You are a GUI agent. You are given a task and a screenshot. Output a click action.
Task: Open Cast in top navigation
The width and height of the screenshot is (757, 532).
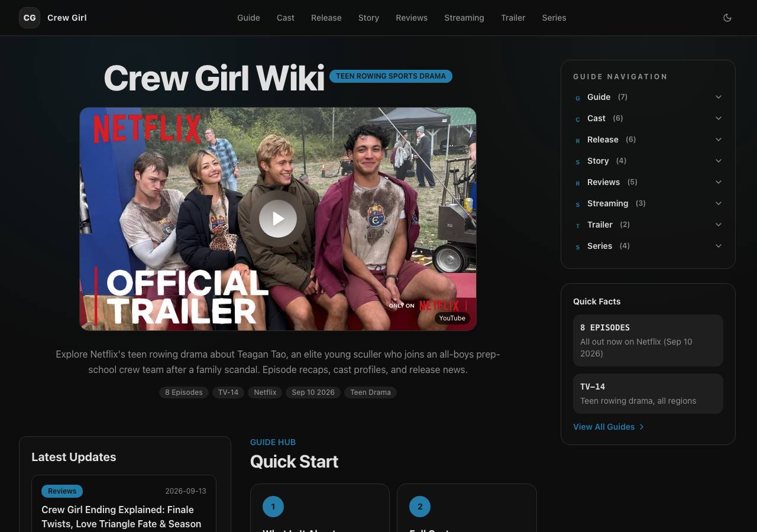[286, 18]
